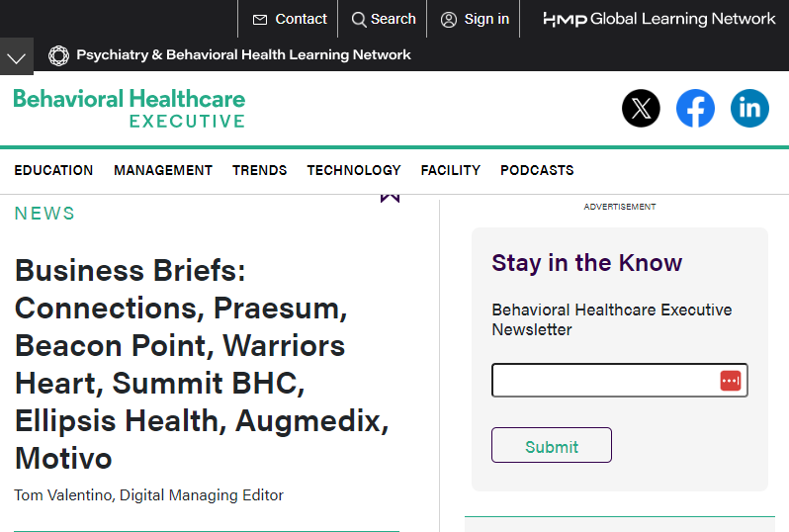789x532 pixels.
Task: Open the Education menu
Action: [53, 171]
